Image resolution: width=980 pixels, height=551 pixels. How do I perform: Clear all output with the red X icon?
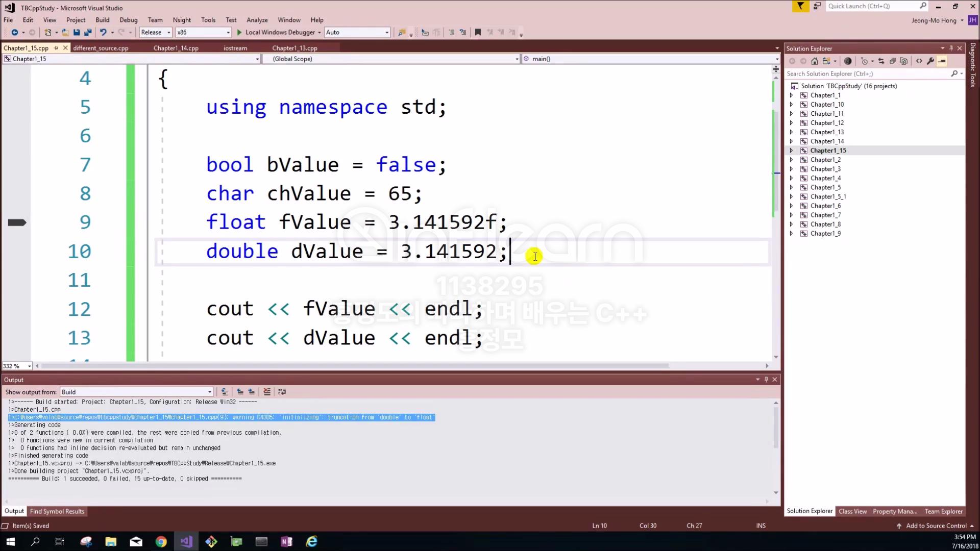pyautogui.click(x=267, y=392)
